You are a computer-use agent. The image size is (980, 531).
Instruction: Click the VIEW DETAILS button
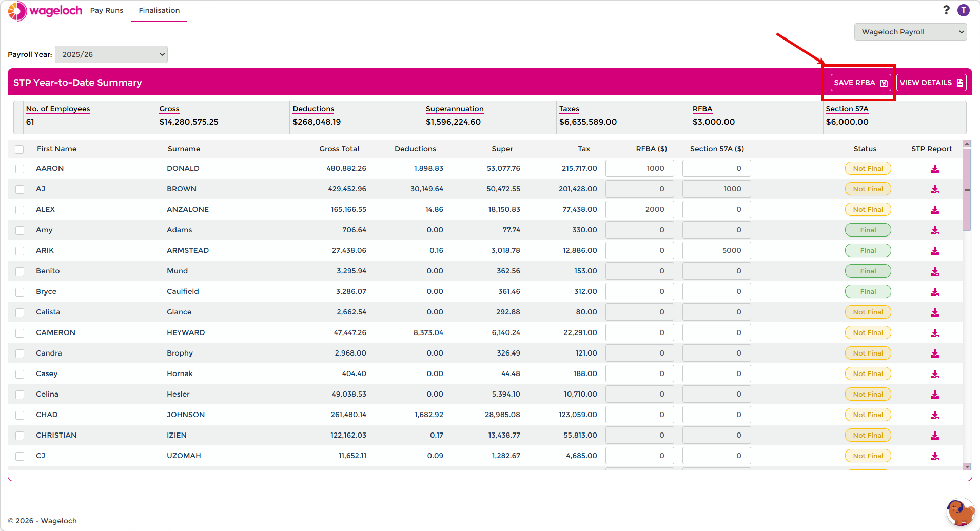click(x=931, y=83)
